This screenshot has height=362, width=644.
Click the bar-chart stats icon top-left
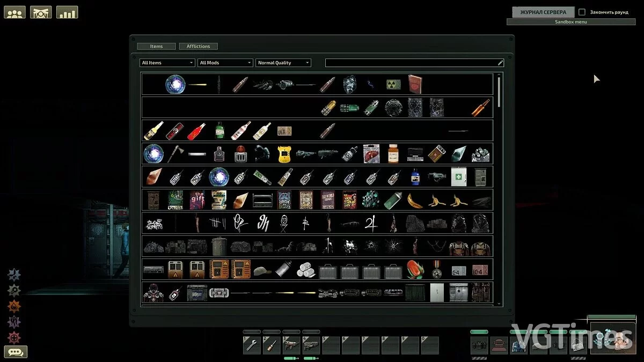[67, 12]
